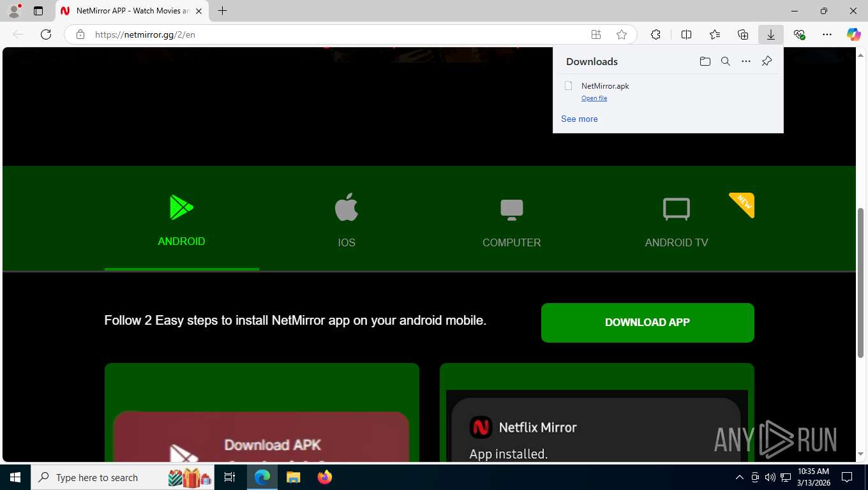Open Browser essentials heart icon
The width and height of the screenshot is (868, 490).
click(x=799, y=34)
